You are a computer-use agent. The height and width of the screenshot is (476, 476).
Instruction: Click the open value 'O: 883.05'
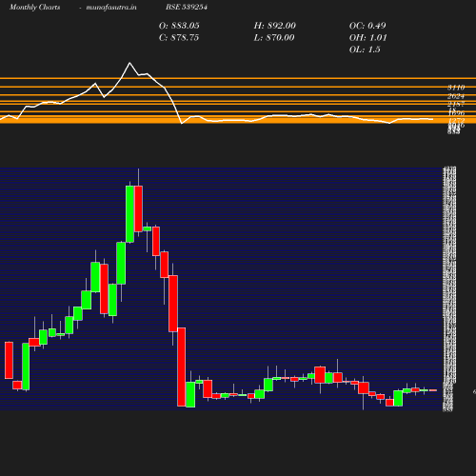179,26
